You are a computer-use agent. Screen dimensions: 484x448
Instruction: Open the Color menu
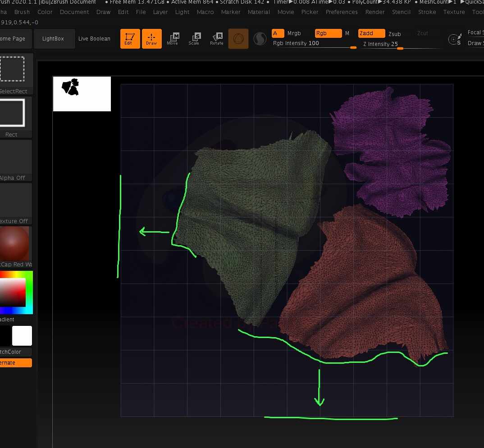tap(45, 12)
